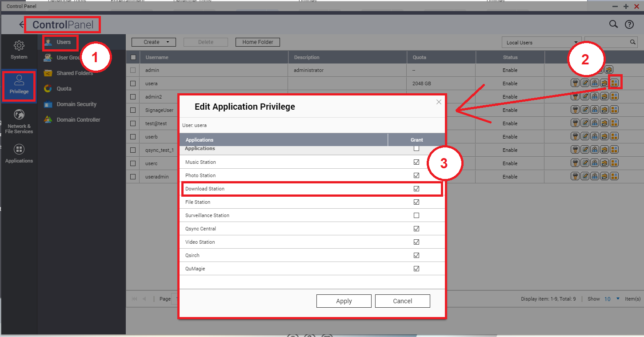Screen dimensions: 644x337
Task: Expand the Create dropdown button
Action: pos(154,42)
